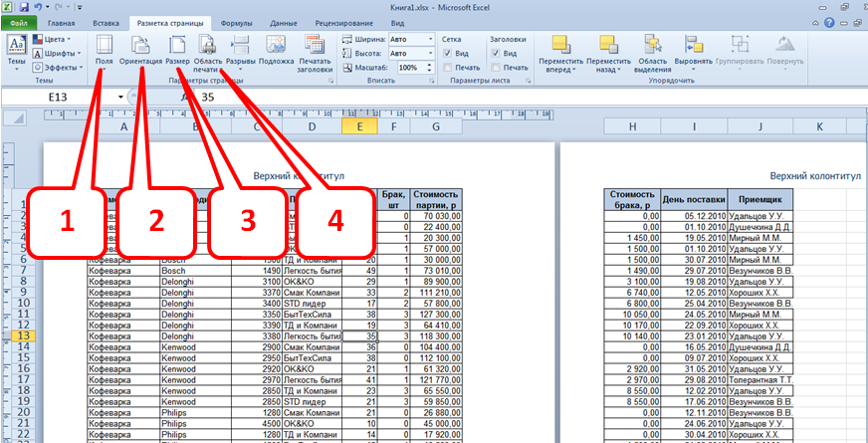Toggle the Заголовки Вид headings checkbox
This screenshot has width=868, height=443.
point(497,53)
